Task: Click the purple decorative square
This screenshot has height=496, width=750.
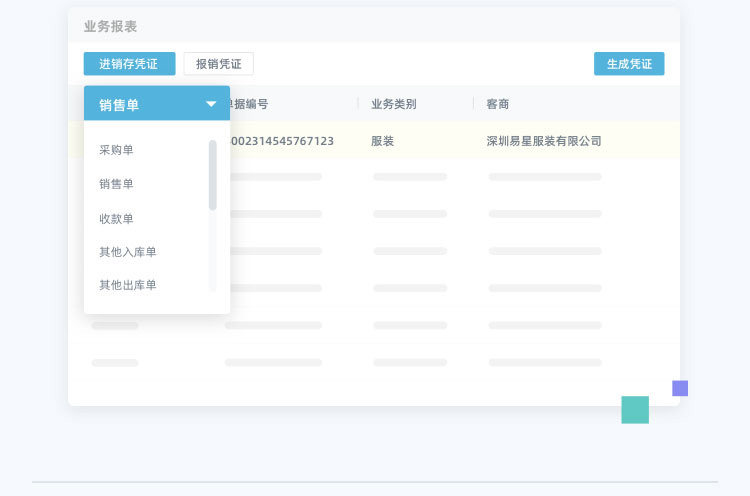Action: [680, 388]
